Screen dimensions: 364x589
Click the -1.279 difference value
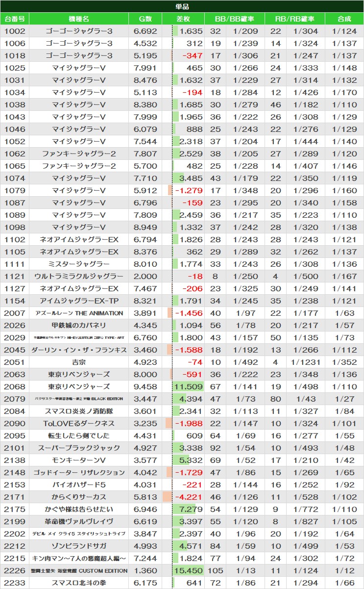point(190,190)
